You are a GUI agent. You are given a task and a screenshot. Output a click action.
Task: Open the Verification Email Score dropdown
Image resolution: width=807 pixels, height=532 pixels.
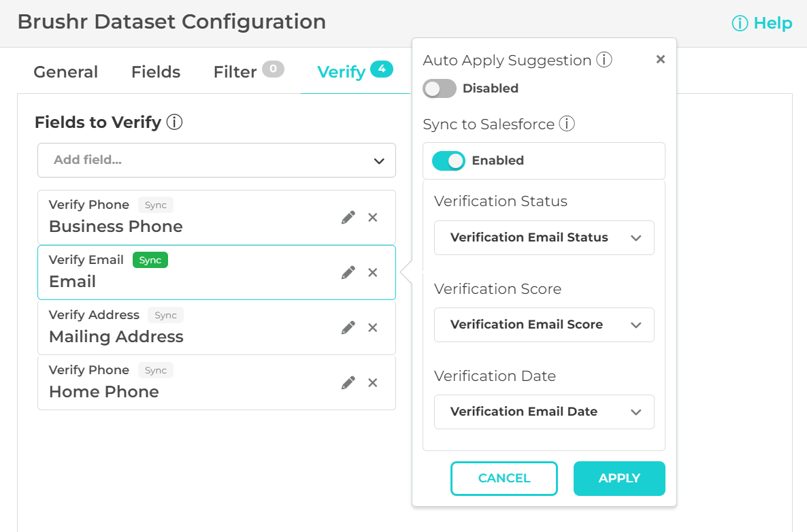pos(544,325)
